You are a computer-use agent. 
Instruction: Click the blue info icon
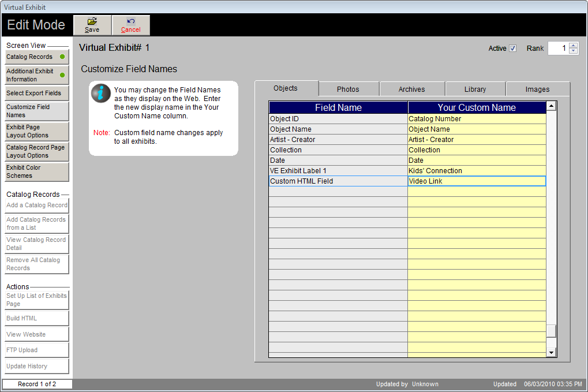[101, 93]
